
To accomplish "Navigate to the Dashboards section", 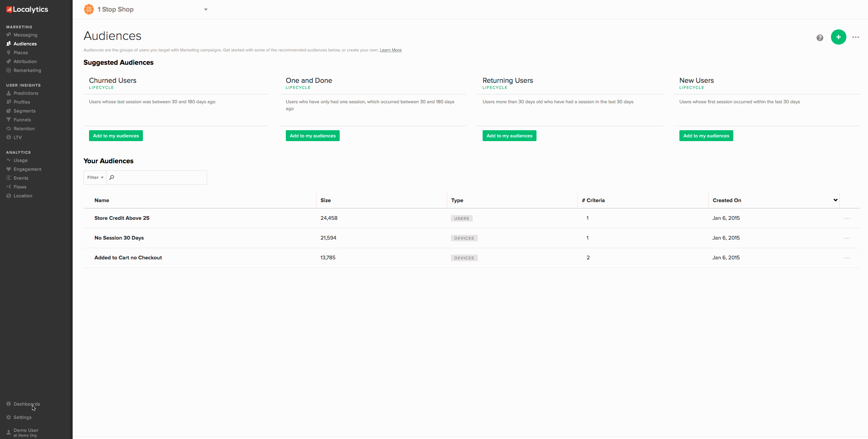I will click(27, 404).
